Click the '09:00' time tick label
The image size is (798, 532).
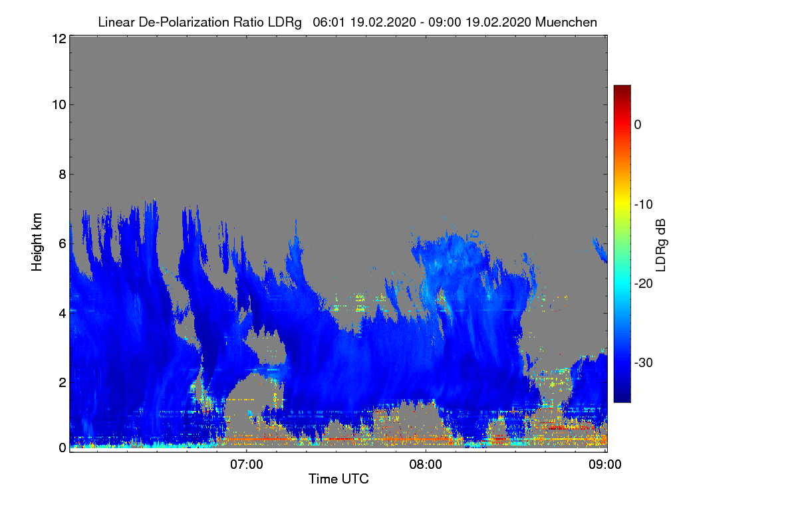point(605,464)
